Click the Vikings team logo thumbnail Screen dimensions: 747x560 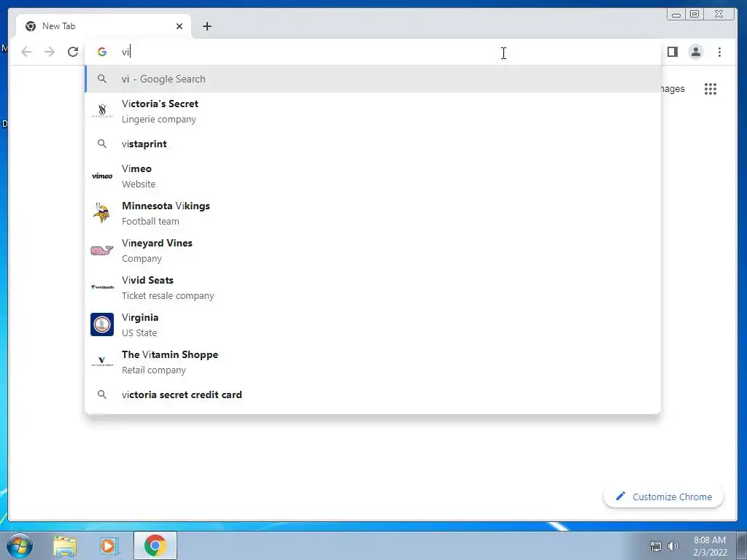pos(102,213)
